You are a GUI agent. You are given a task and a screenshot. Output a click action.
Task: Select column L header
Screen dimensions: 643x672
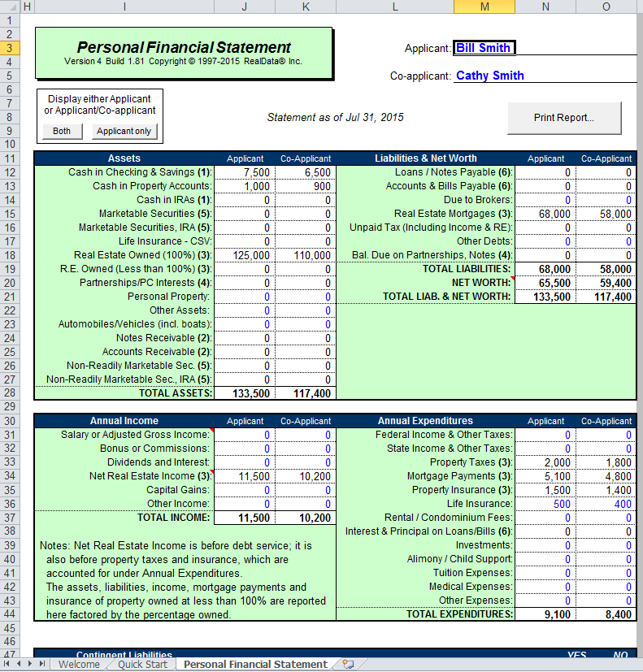395,7
